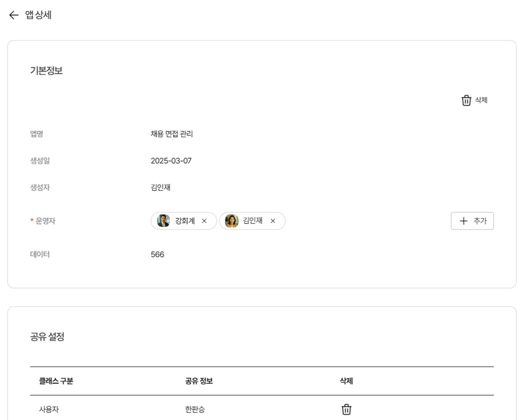
Task: Click the trash icon in 기본정보 section
Action: click(x=466, y=100)
